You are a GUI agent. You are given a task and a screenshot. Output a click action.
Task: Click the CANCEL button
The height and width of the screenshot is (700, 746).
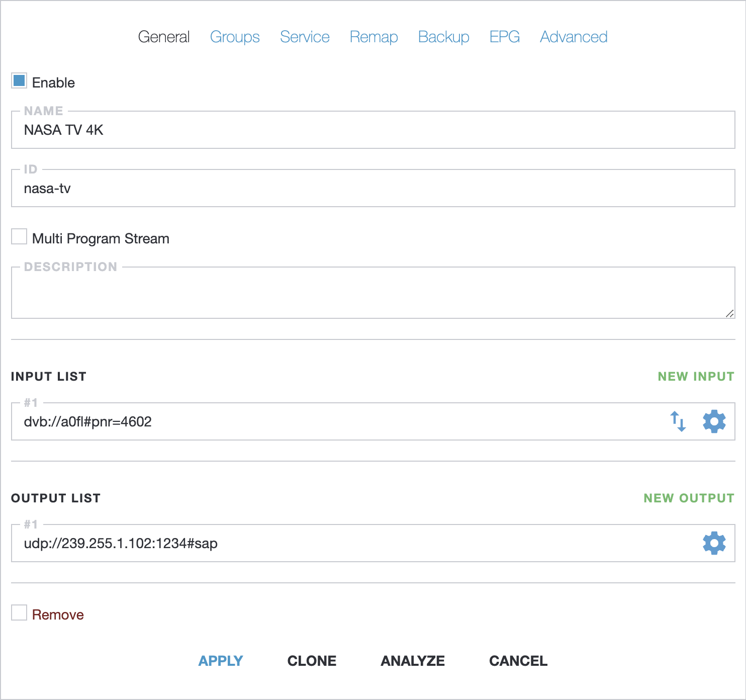point(518,661)
